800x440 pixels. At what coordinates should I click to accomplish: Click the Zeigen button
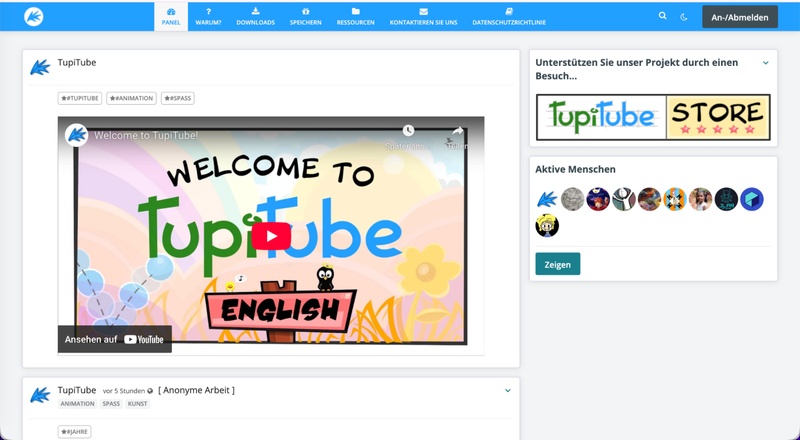coord(557,264)
